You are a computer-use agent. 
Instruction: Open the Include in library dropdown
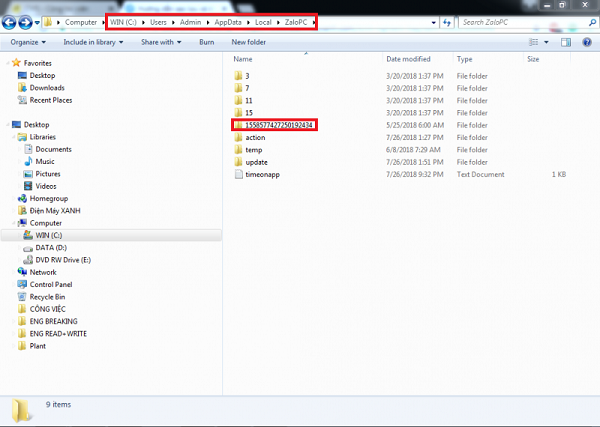pos(93,42)
